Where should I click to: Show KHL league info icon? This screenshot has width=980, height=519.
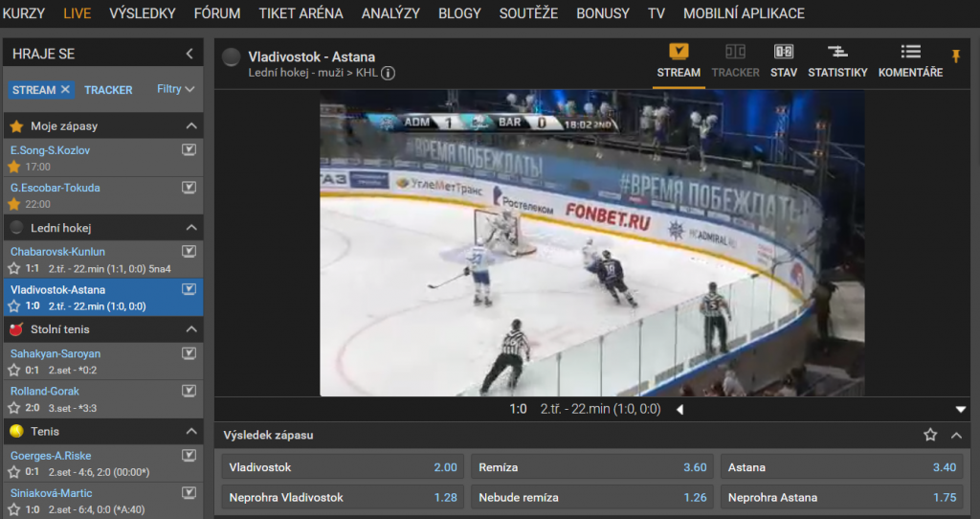click(388, 73)
